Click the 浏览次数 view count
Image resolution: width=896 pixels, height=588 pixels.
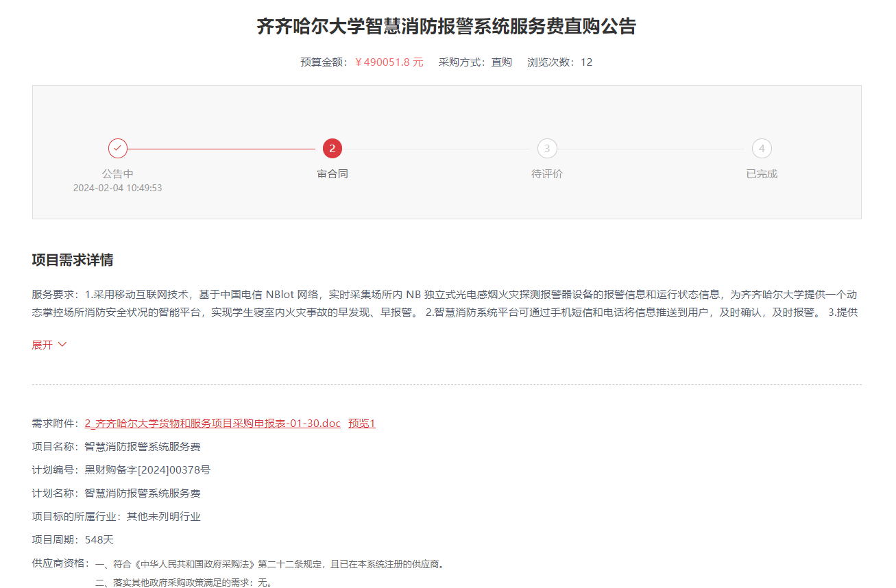(x=559, y=62)
